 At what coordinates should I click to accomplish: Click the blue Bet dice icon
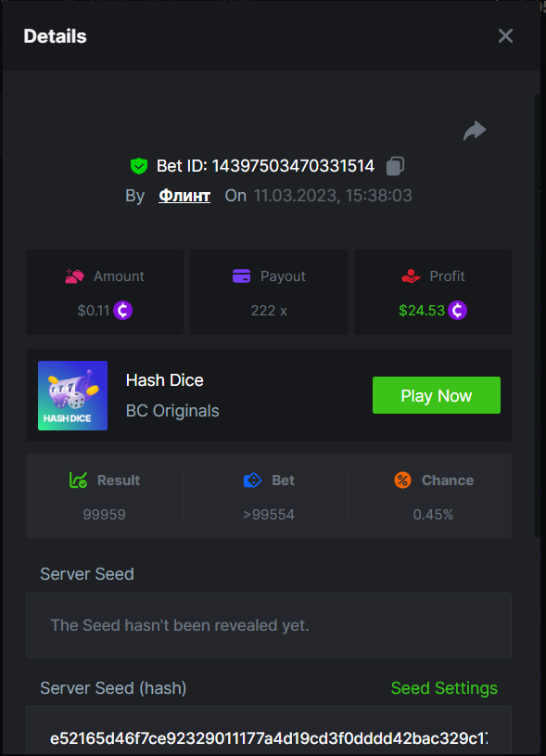pyautogui.click(x=252, y=481)
